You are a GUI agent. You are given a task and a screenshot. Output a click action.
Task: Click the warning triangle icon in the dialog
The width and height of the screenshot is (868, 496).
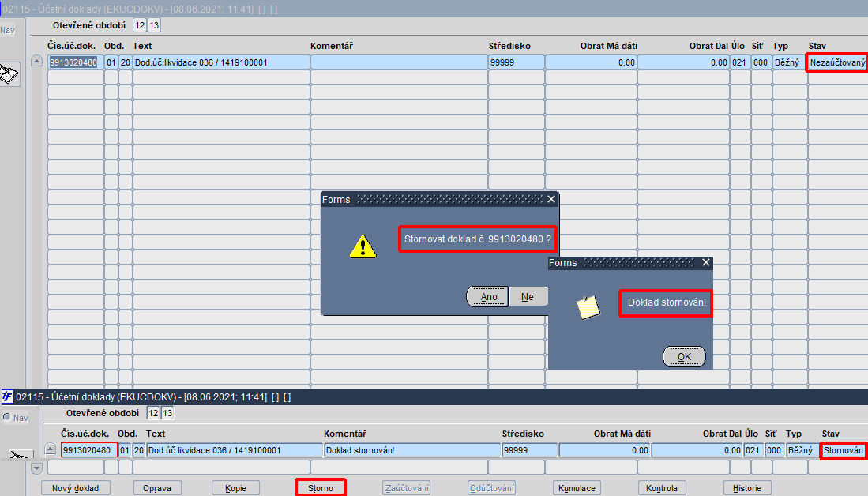(x=363, y=246)
